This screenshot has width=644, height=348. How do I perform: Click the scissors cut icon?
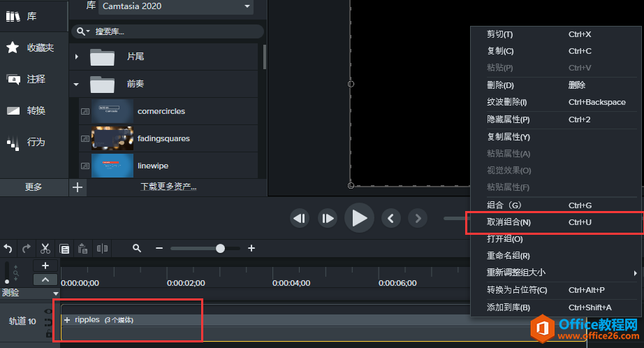45,248
